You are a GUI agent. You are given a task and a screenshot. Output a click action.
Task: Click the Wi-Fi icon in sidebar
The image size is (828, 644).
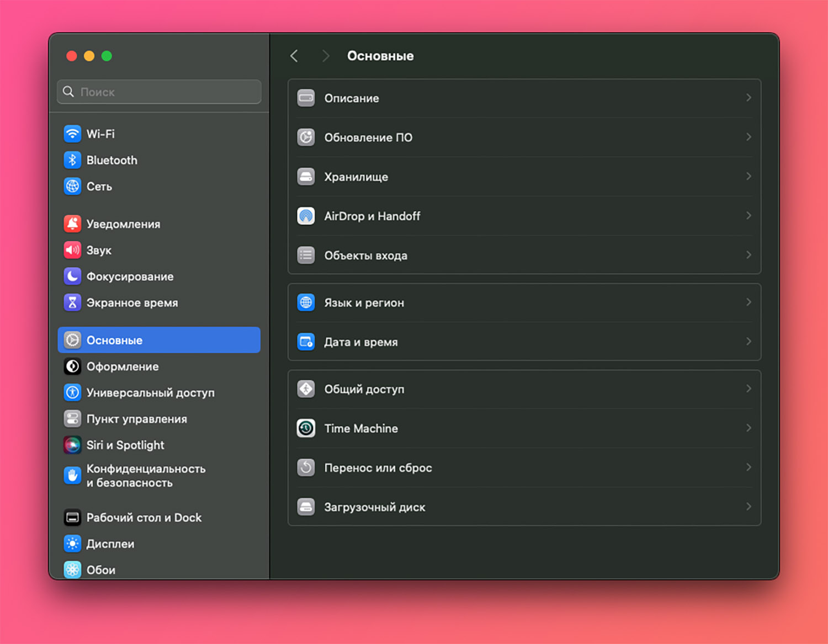(72, 134)
